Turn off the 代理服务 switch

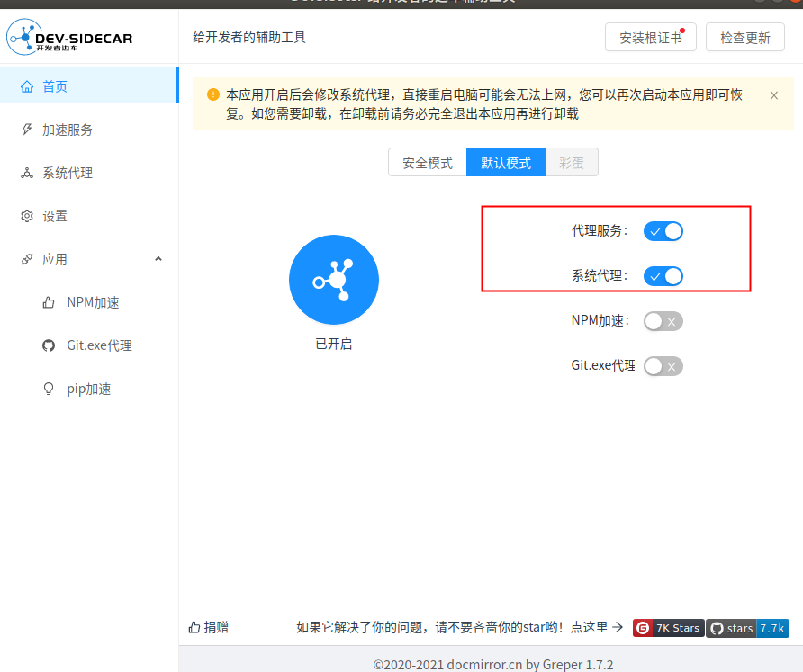[x=663, y=231]
